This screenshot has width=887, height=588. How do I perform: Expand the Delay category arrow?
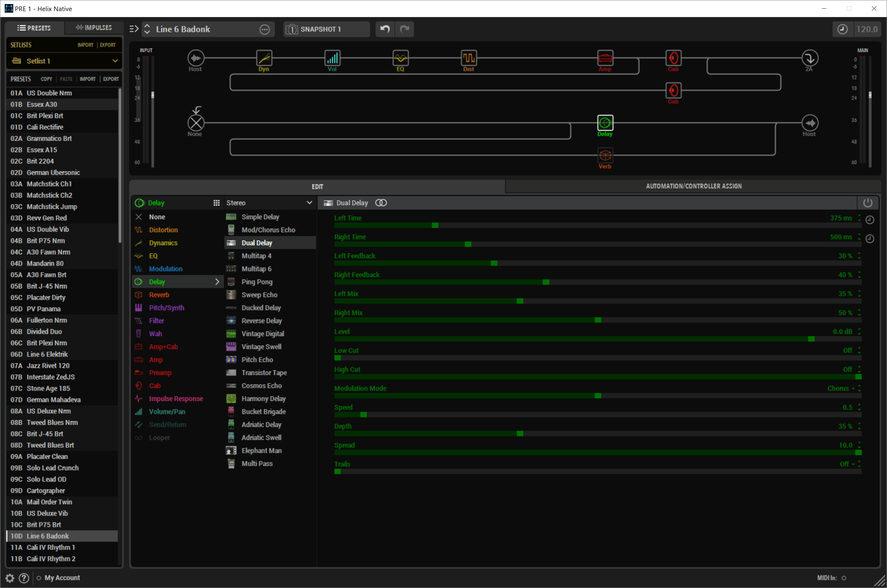[x=217, y=282]
